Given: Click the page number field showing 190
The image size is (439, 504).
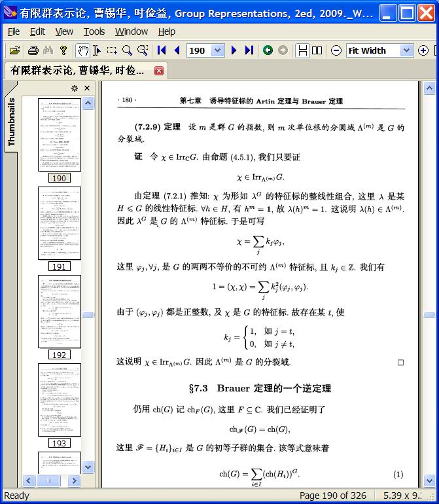Looking at the screenshot, I should pos(200,50).
